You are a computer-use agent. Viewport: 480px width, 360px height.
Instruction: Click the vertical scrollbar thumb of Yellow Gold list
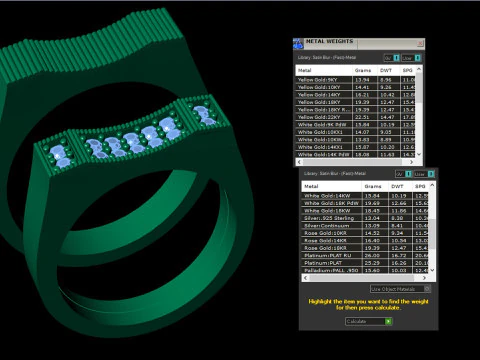(x=419, y=88)
